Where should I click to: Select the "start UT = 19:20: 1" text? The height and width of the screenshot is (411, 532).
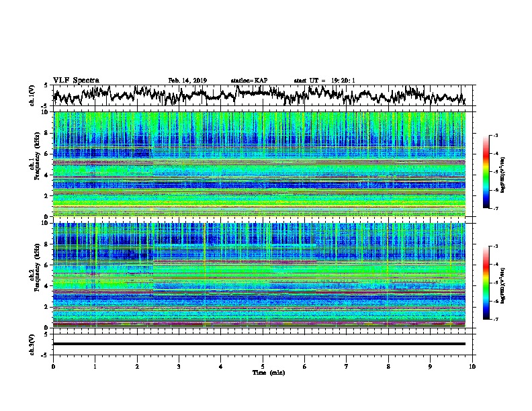(x=324, y=81)
